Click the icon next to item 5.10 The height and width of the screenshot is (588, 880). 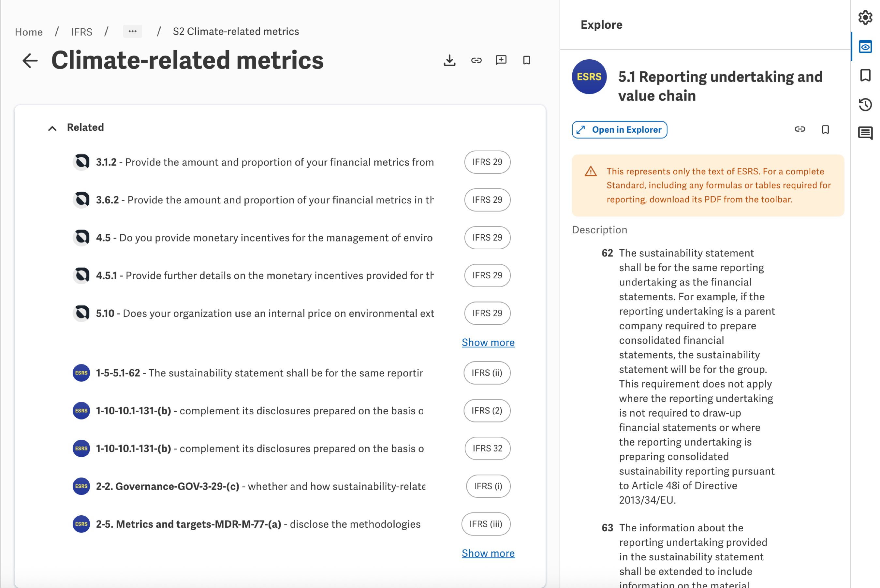[81, 313]
